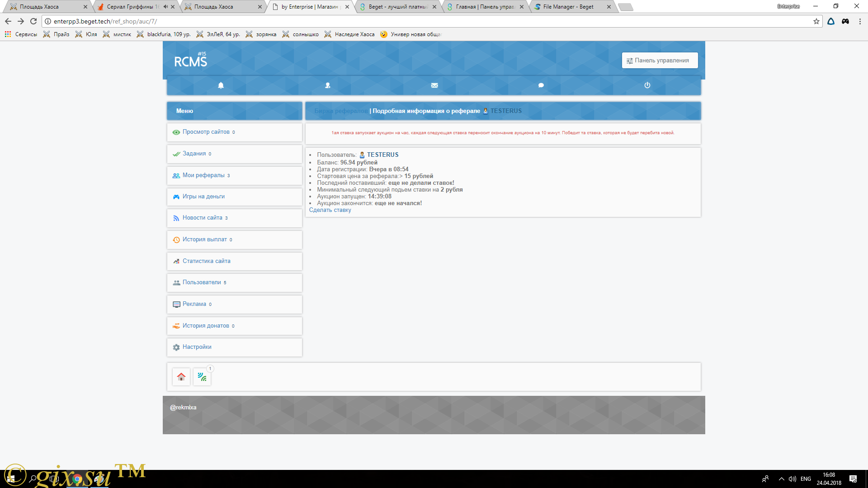Open Реклама menu item
The width and height of the screenshot is (868, 488).
tap(234, 305)
